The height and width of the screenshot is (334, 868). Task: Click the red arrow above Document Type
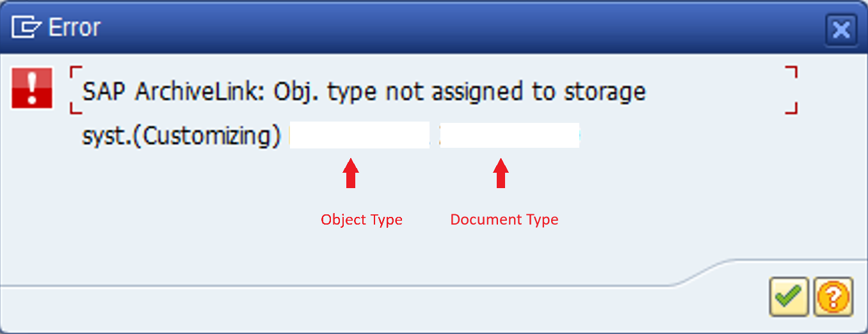501,174
